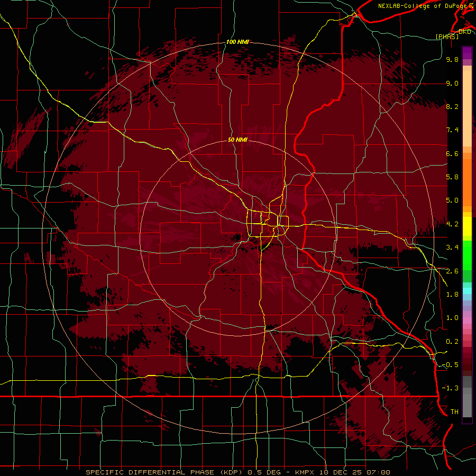Click the '8.2' value on the color scale
This screenshot has width=476, height=476.
452,106
